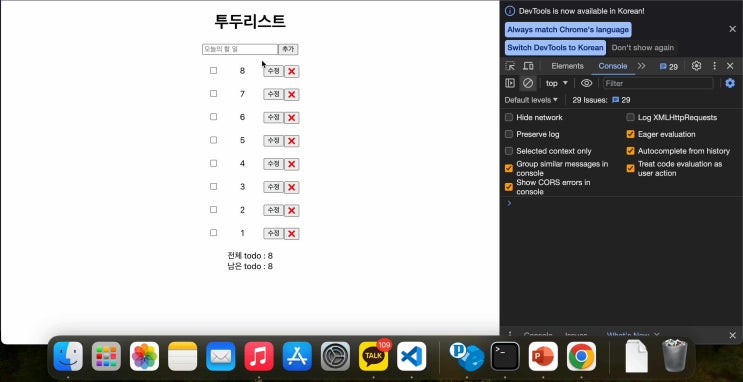Click 수정 edit button for todo 1

pos(273,234)
